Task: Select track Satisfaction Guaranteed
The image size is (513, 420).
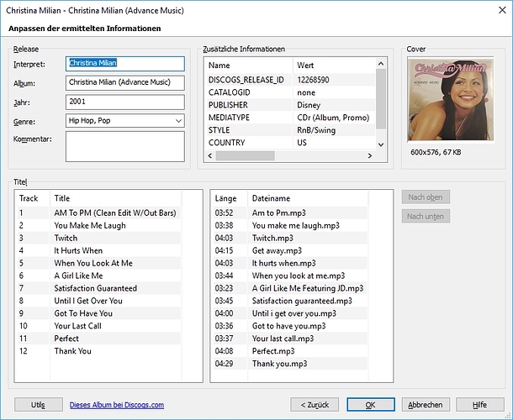Action: 96,288
